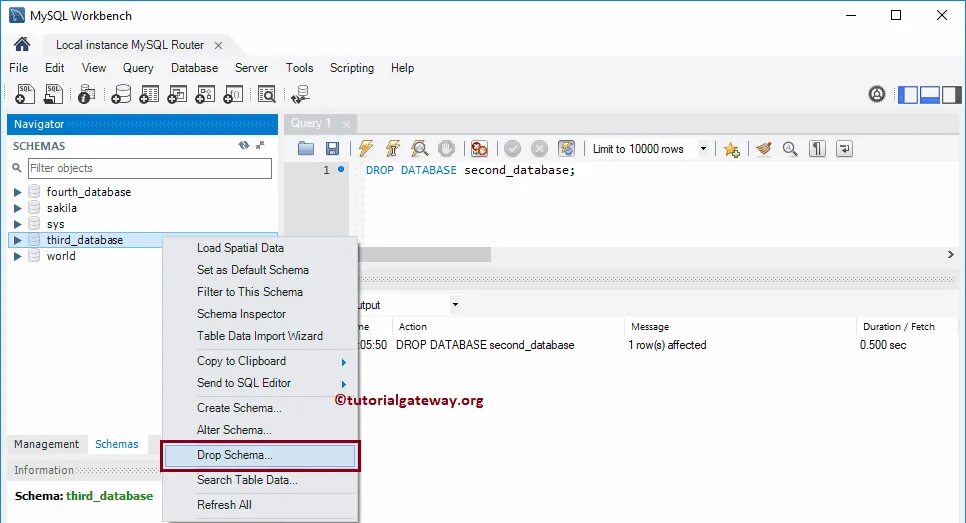The width and height of the screenshot is (966, 523).
Task: Choose Alter Schema menu entry
Action: coord(261,430)
